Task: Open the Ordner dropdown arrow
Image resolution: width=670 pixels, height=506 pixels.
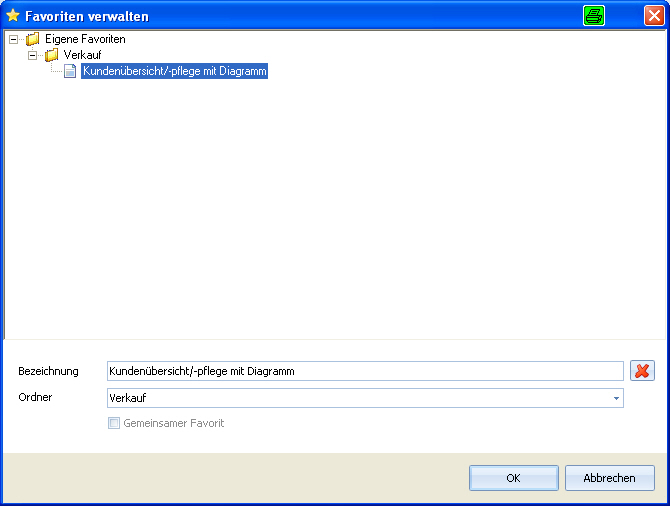Action: 616,398
